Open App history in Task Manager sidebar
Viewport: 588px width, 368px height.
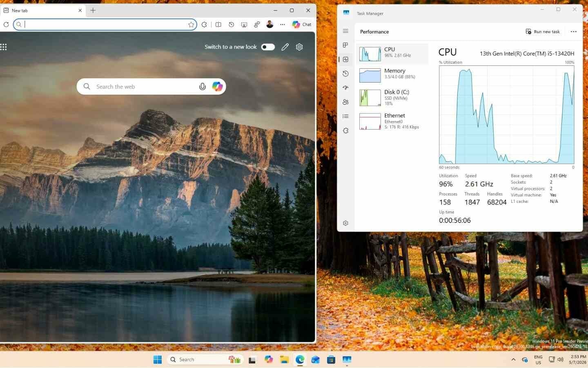[x=345, y=74]
